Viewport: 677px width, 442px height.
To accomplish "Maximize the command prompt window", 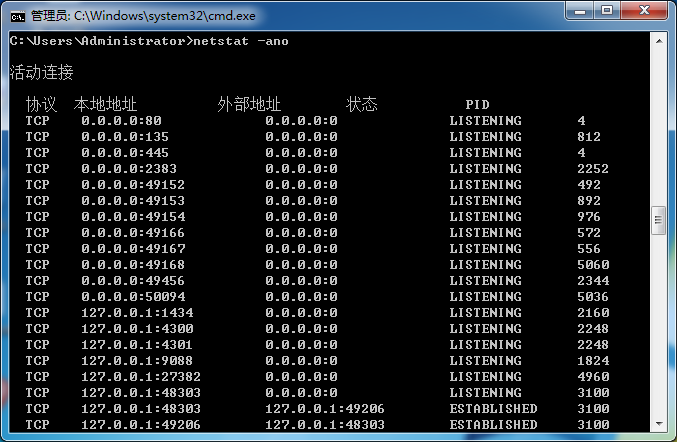I will coord(607,11).
